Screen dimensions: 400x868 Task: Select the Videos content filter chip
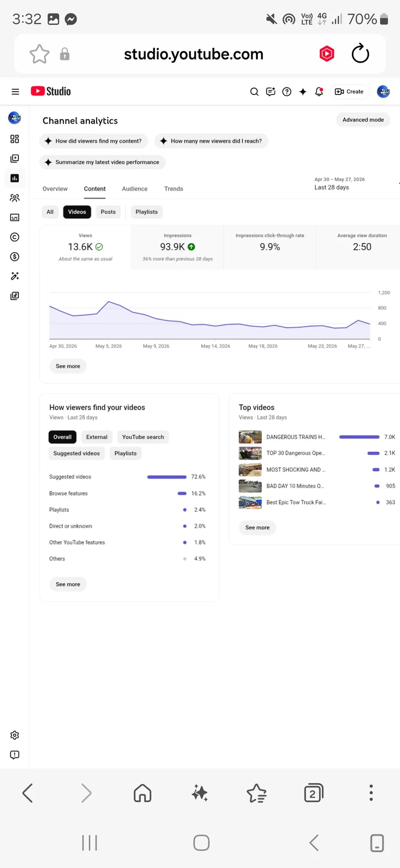(x=77, y=212)
